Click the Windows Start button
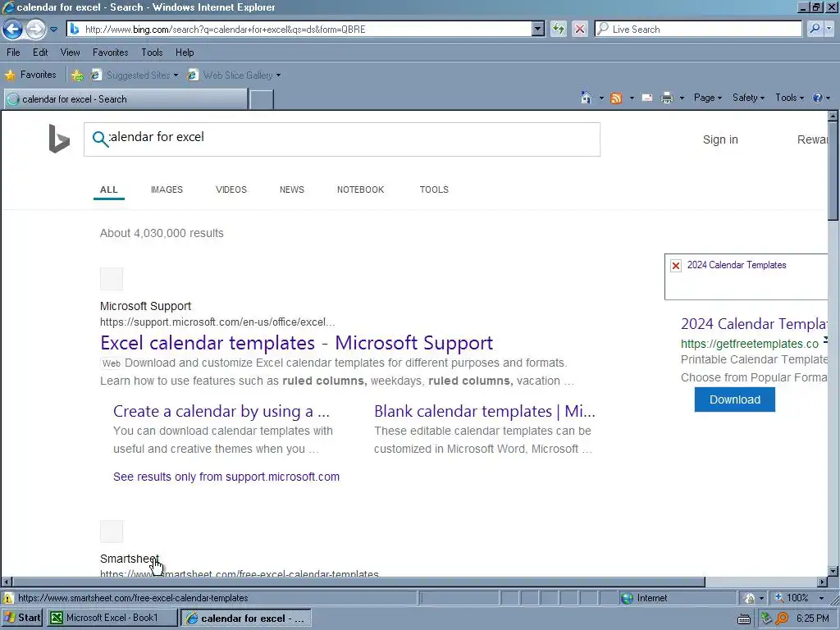 click(22, 618)
